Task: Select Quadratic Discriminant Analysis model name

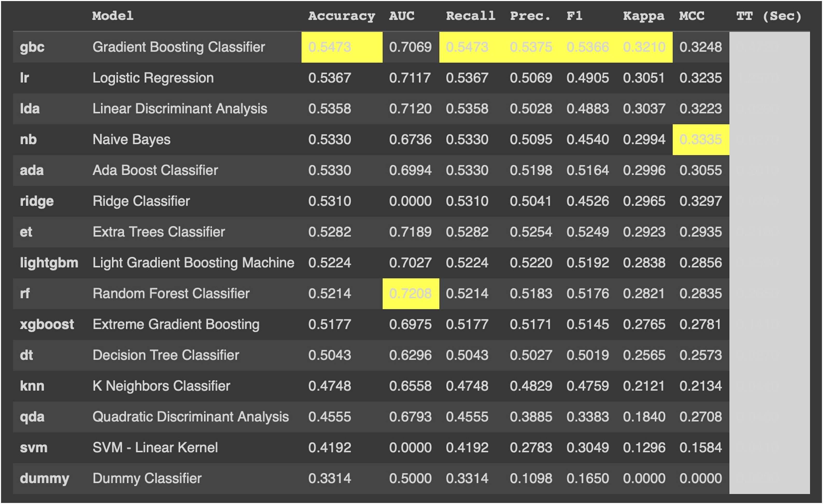Action: [190, 416]
